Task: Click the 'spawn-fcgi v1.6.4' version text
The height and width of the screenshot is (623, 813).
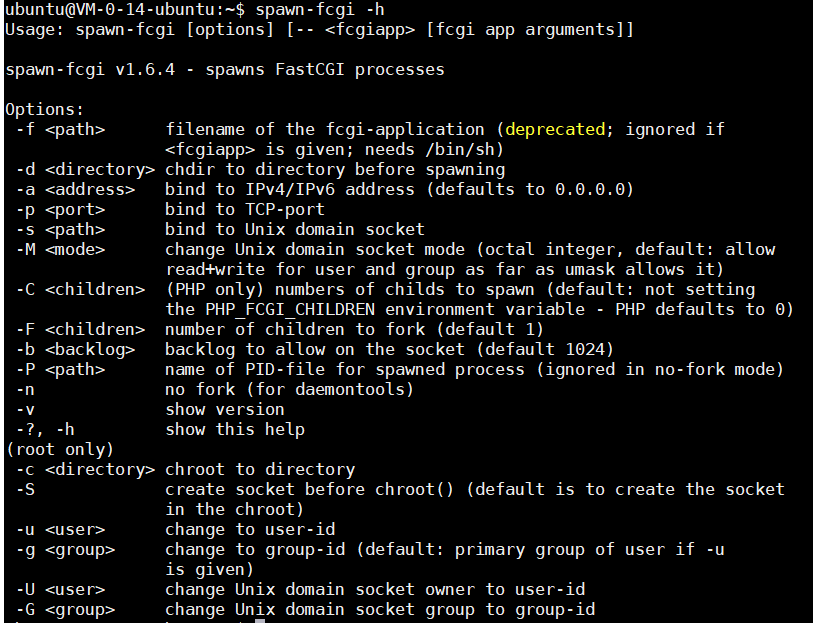Action: [90, 69]
